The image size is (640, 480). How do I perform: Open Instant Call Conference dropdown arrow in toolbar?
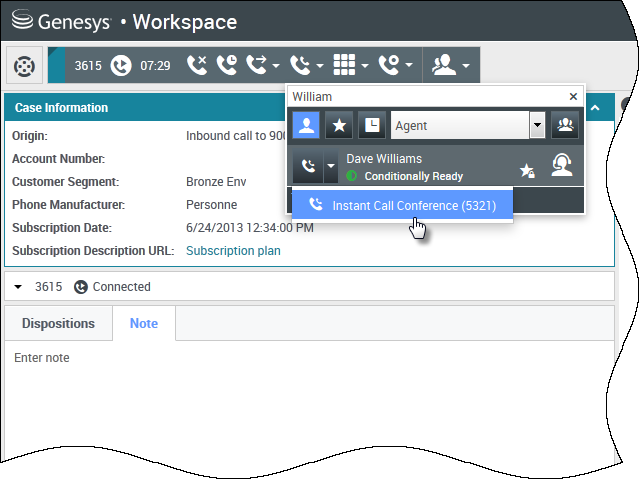320,66
